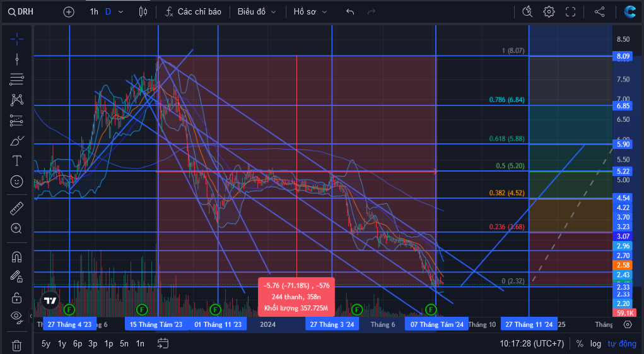644x354 pixels.
Task: Click the 27 Tháng 11 '24 date label
Action: click(529, 324)
